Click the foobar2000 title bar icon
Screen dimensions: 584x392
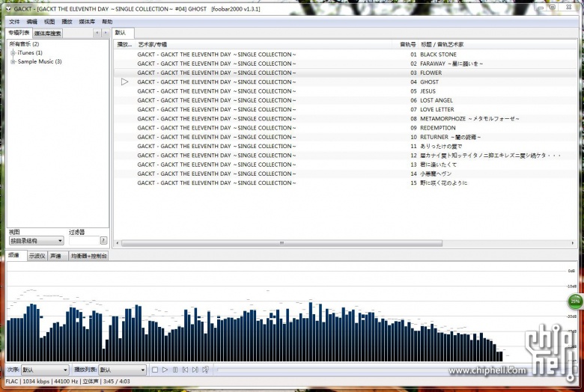coord(8,8)
